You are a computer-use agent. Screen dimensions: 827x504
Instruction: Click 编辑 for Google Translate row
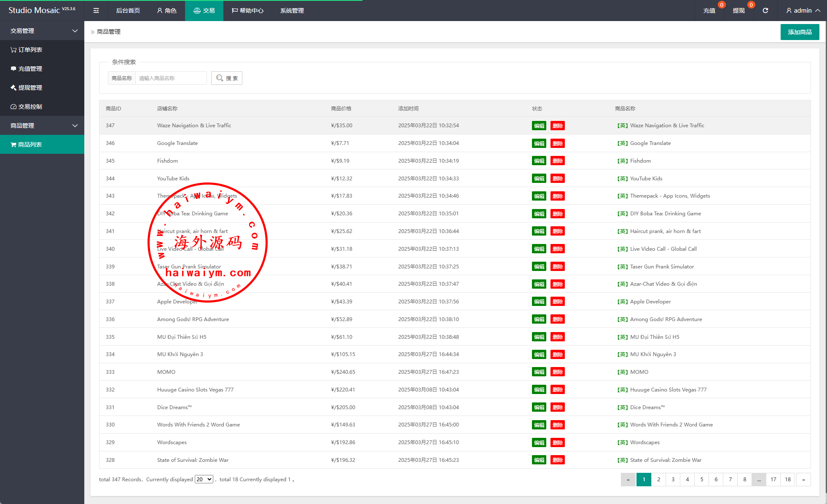tap(539, 143)
